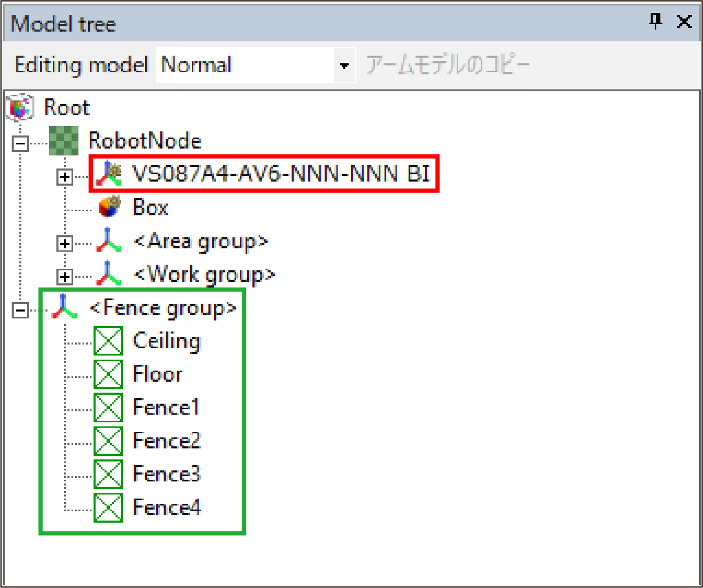
Task: Expand the VS087A4-AV6-NNN-NNN BI node
Action: click(x=65, y=177)
